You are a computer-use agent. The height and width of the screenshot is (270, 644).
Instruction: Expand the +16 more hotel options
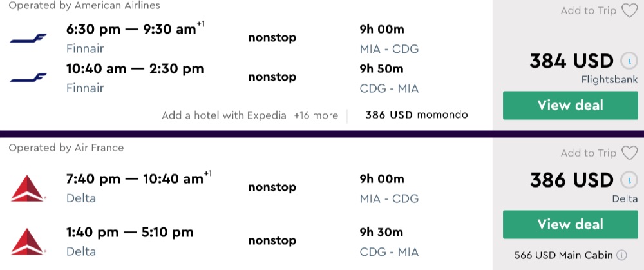(x=316, y=115)
